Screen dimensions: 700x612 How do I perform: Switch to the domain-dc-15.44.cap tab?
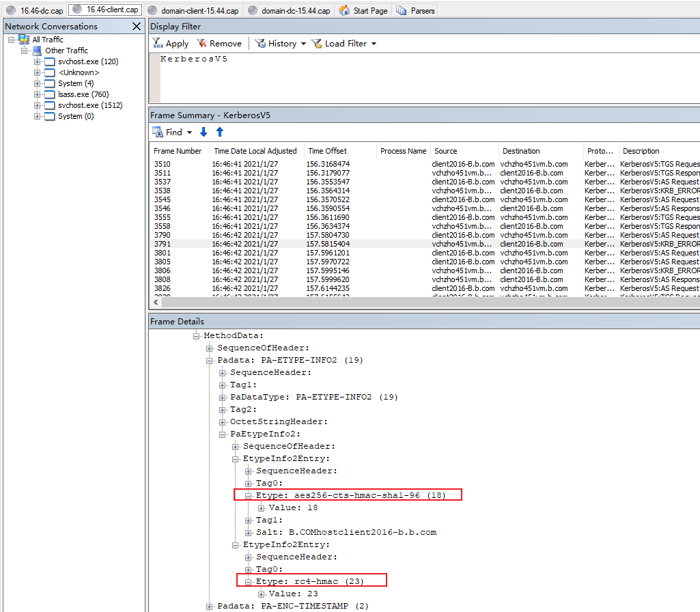point(290,11)
